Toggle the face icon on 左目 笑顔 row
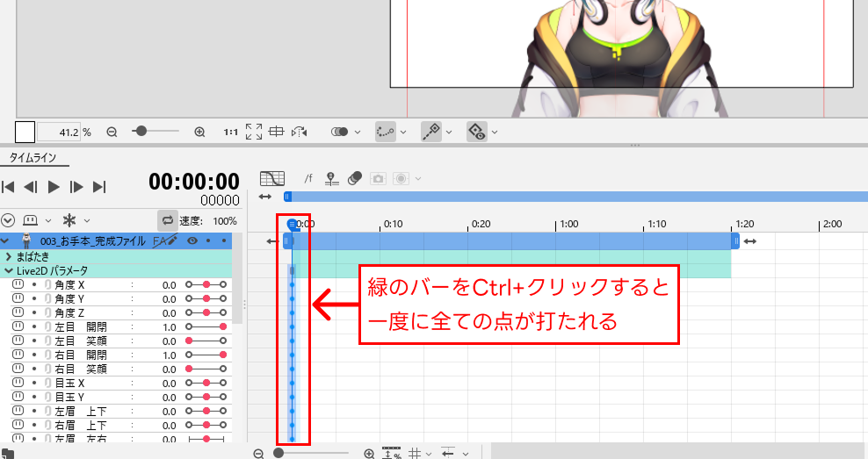 pyautogui.click(x=18, y=341)
